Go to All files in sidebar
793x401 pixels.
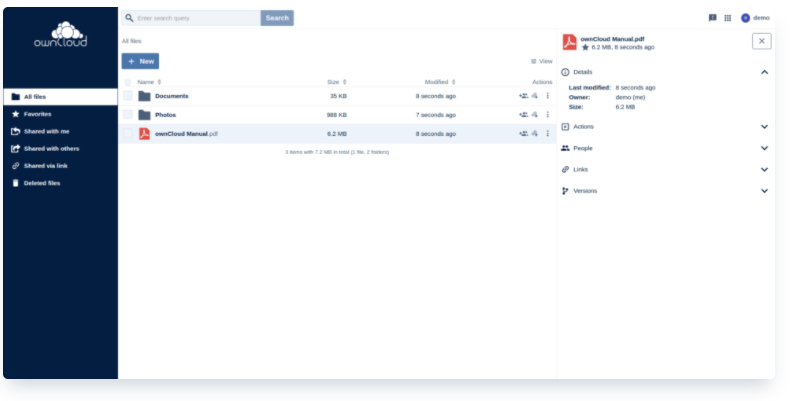[61, 97]
